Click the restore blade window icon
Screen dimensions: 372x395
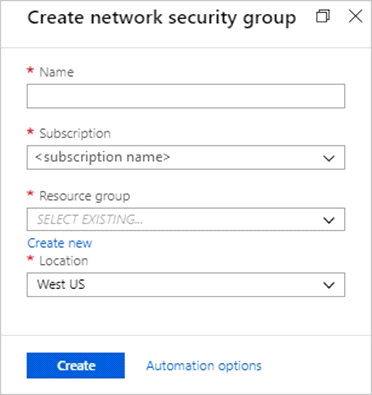[323, 16]
